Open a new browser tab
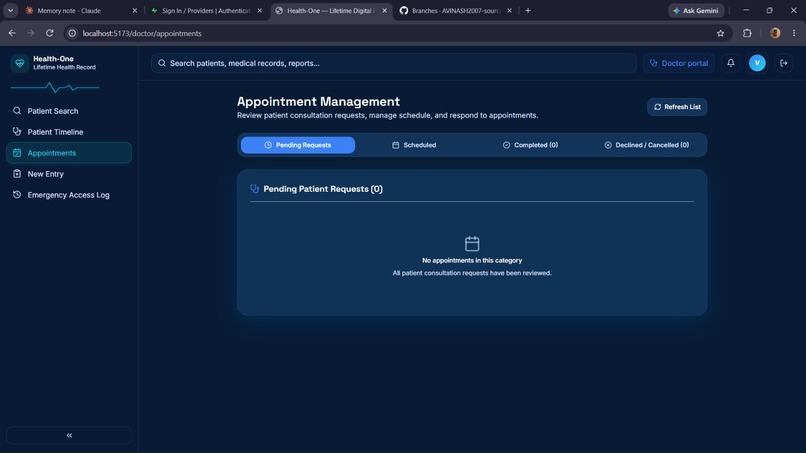Viewport: 806px width, 453px height. [x=528, y=11]
